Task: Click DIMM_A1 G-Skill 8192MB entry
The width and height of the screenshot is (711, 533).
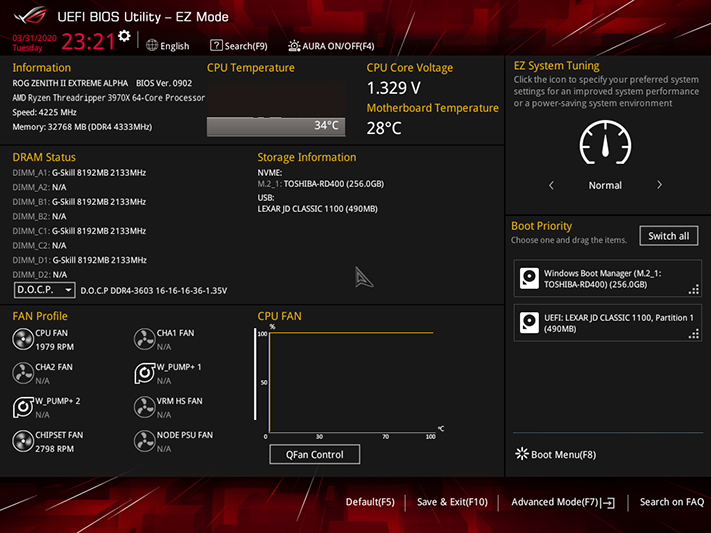Action: coord(79,173)
